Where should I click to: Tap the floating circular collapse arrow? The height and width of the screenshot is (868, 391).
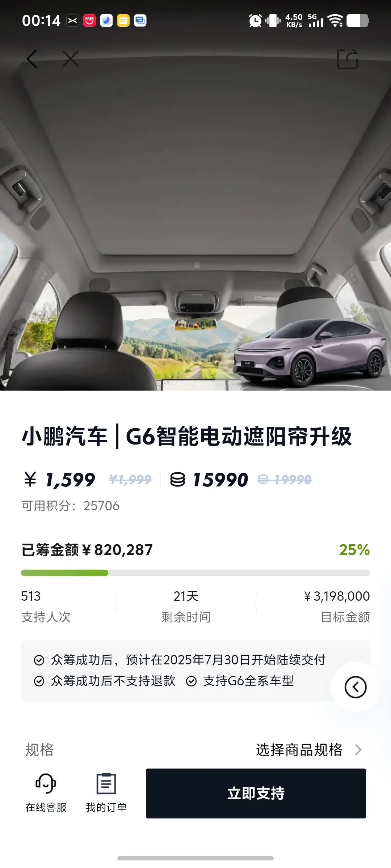356,687
